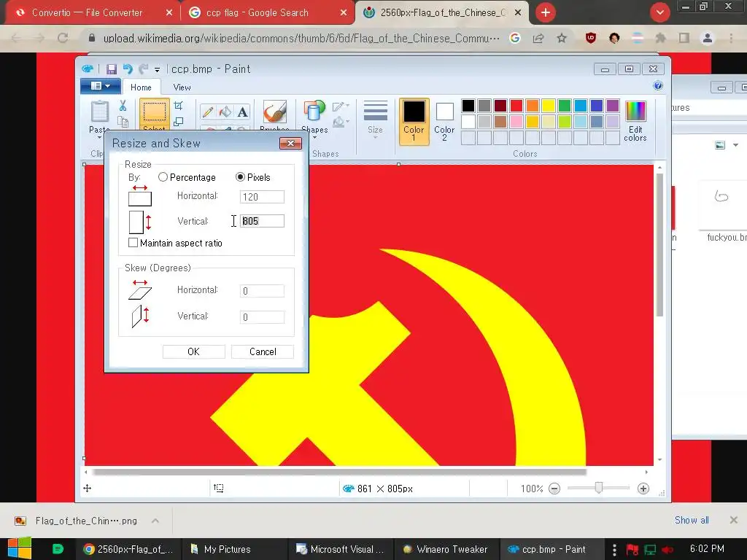Click the Chrome reload button

tap(63, 38)
